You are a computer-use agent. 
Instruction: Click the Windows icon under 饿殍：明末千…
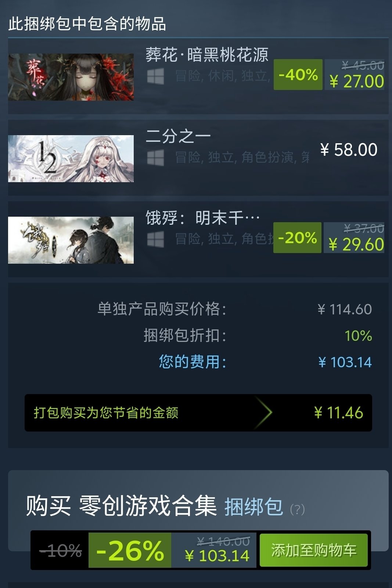(155, 240)
